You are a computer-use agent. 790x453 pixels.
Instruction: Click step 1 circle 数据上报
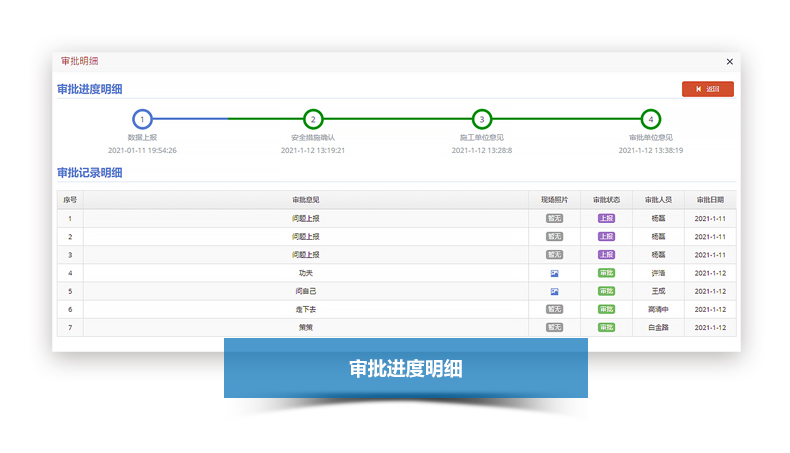click(x=142, y=119)
